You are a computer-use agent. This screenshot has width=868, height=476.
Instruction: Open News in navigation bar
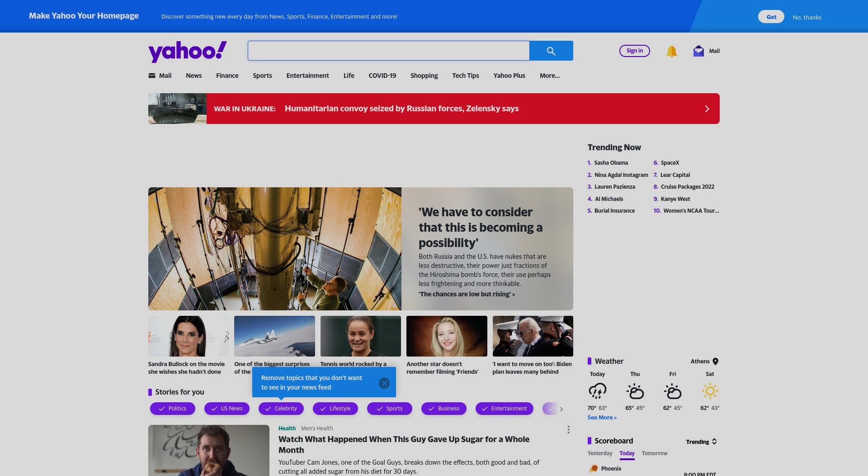coord(193,76)
